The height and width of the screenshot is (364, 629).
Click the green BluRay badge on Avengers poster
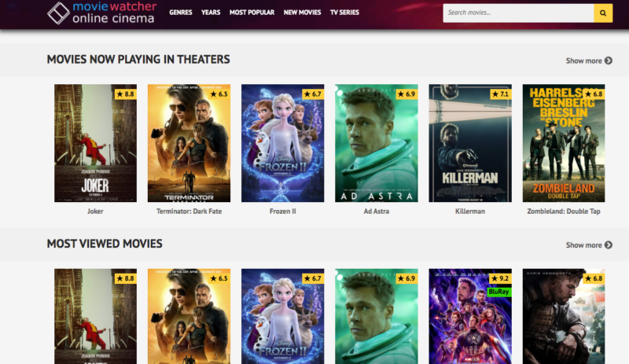point(499,292)
